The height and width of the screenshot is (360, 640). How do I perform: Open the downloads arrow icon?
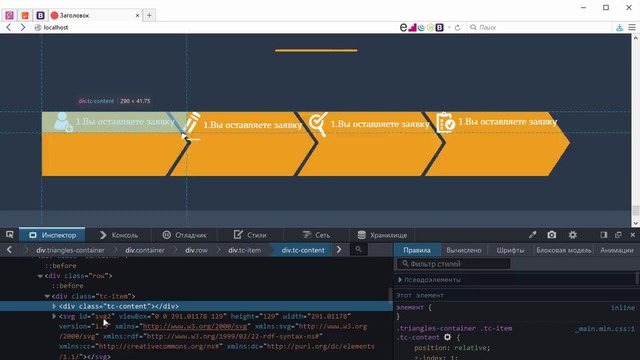tap(620, 27)
